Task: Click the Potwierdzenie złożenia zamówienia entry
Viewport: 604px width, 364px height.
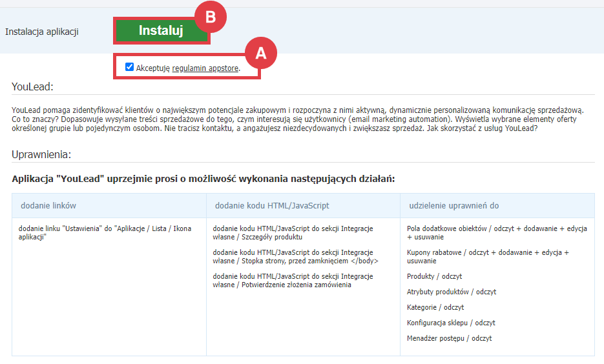Action: [292, 280]
